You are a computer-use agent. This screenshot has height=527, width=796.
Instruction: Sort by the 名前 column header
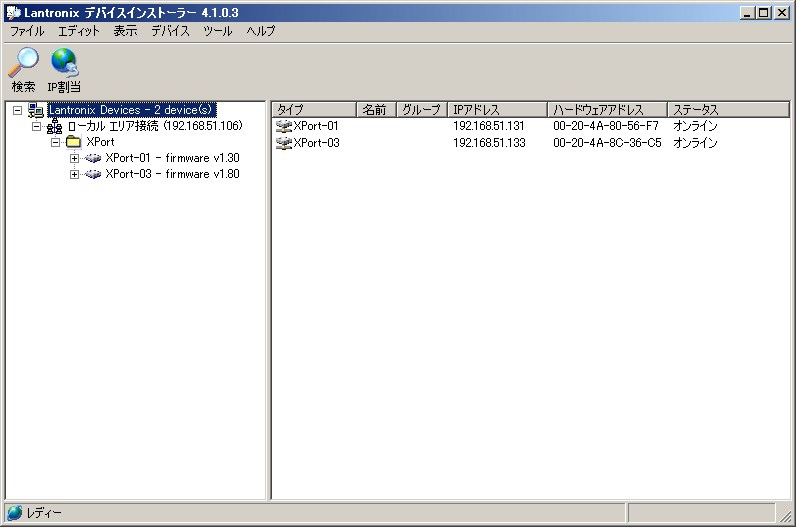(x=376, y=110)
